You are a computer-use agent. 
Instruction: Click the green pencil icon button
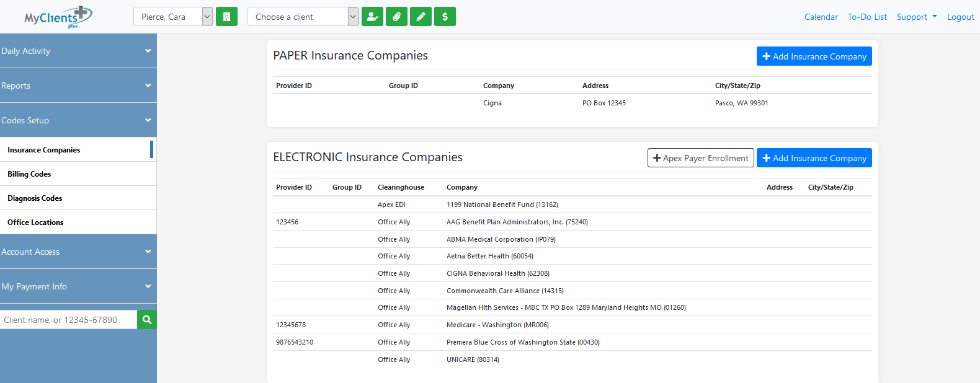pyautogui.click(x=421, y=17)
